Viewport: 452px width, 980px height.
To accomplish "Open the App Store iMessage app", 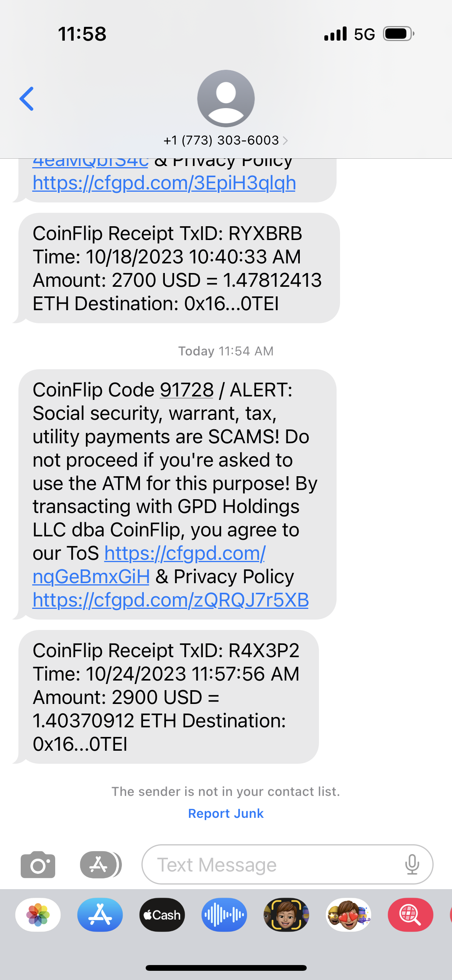I will pyautogui.click(x=100, y=915).
